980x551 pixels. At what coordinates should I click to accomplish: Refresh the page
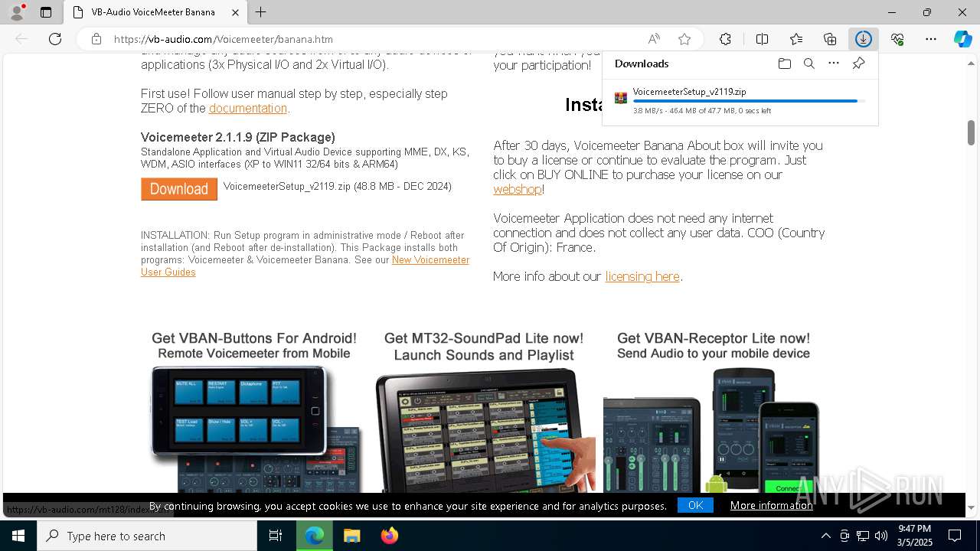click(55, 39)
